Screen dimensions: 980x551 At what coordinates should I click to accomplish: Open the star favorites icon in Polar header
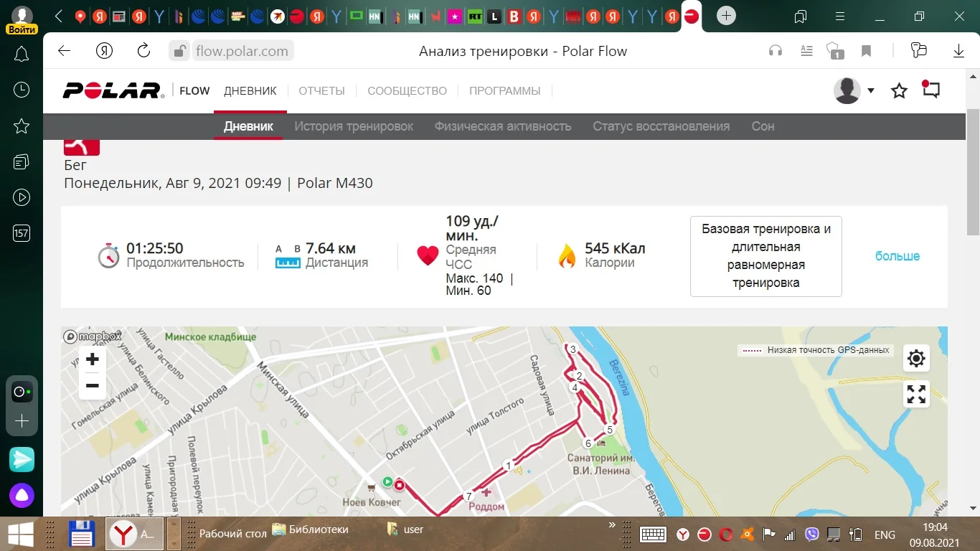(899, 91)
